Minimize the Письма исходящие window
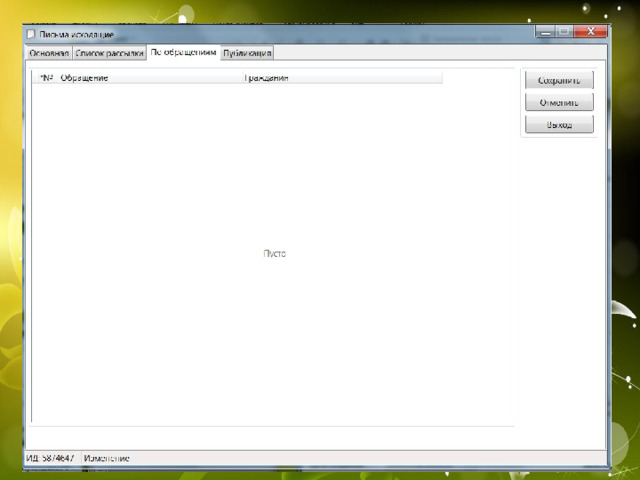The width and height of the screenshot is (640, 480). (545, 32)
